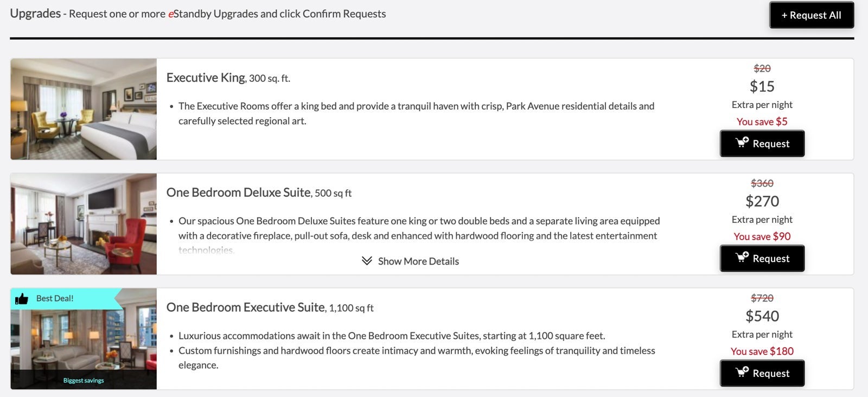Click the Best Deal! banner
The width and height of the screenshot is (868, 397).
pos(55,298)
